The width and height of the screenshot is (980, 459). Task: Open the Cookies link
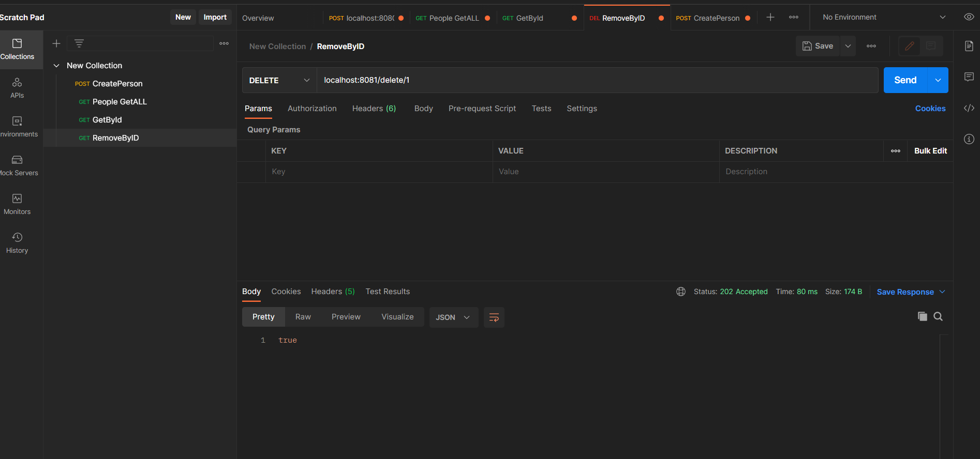click(930, 109)
